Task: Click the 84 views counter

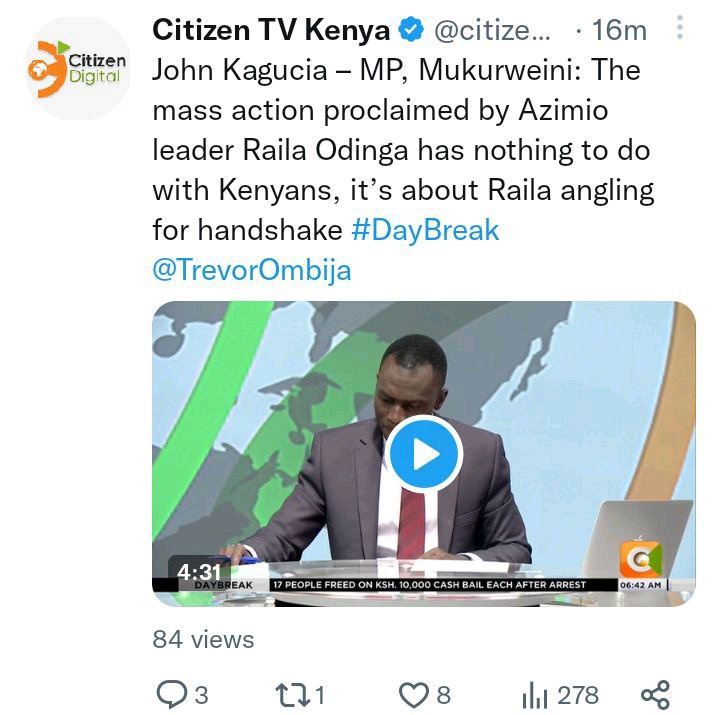Action: pos(203,639)
